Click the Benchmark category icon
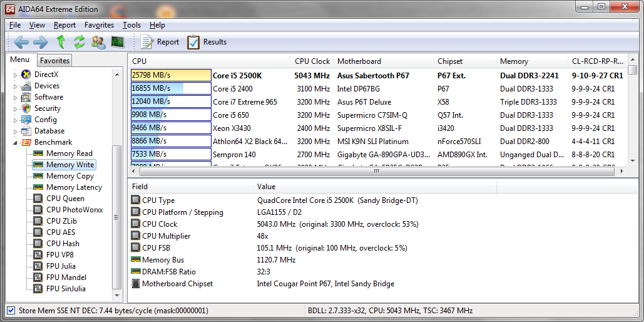The height and width of the screenshot is (322, 644). [x=26, y=142]
